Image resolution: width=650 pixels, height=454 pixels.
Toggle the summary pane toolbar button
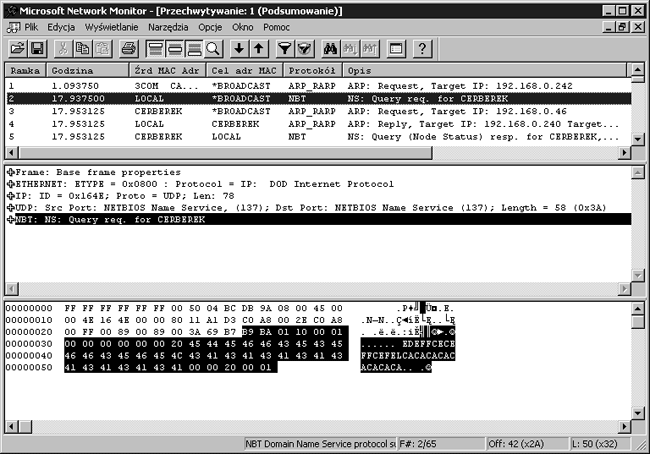(155, 48)
